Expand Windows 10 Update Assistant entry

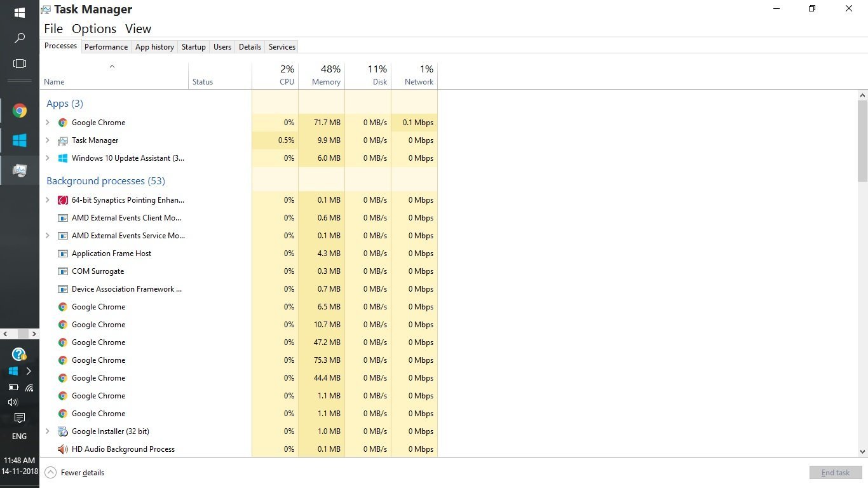tap(48, 158)
